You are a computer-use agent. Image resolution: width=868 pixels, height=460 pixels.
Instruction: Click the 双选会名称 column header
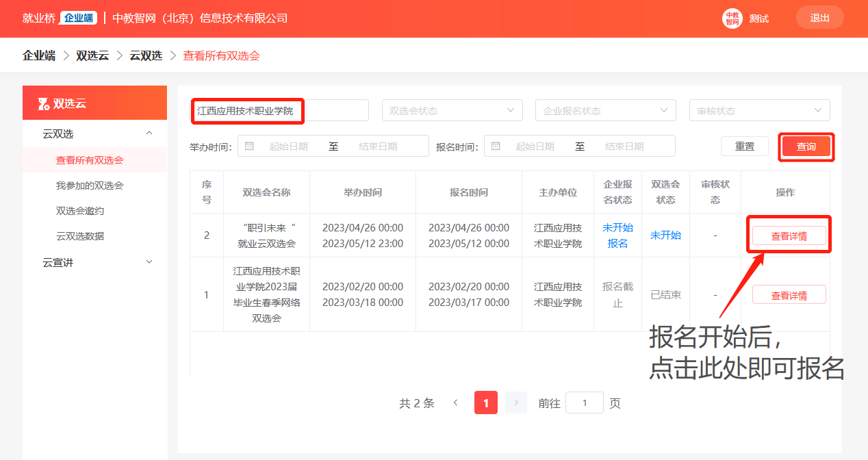coord(266,192)
